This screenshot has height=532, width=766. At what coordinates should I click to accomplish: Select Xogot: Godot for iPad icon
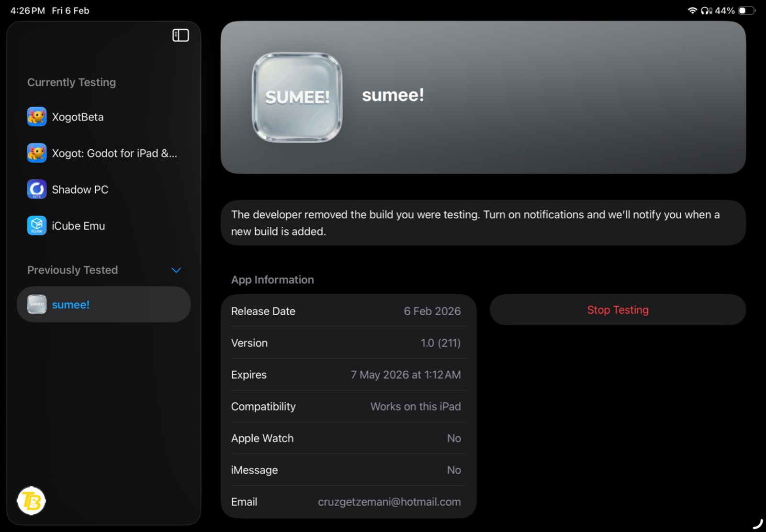point(37,153)
